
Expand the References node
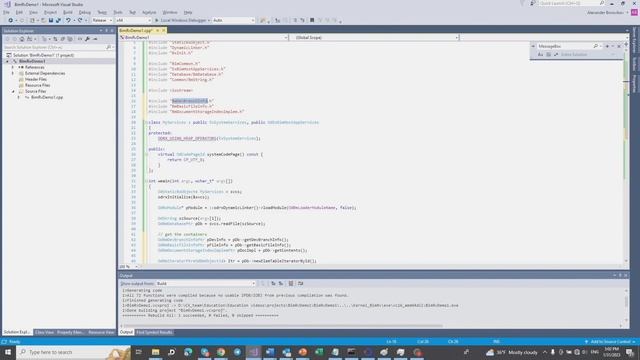13,67
